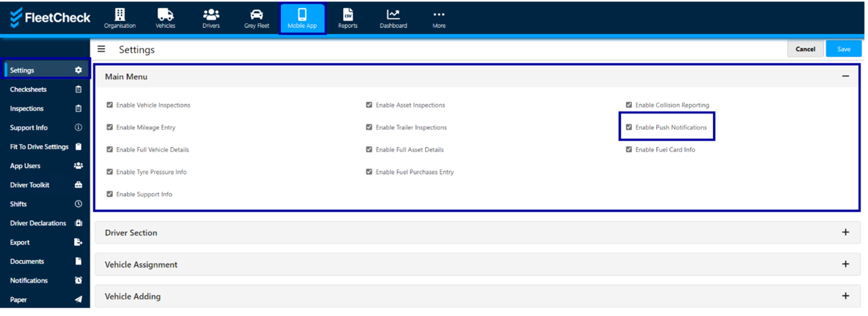Open the Drivers people icon
The width and height of the screenshot is (868, 316).
[x=211, y=15]
